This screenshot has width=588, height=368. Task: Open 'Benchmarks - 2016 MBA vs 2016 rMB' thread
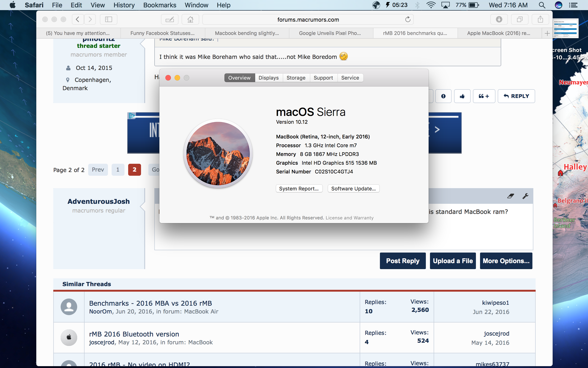tap(150, 303)
